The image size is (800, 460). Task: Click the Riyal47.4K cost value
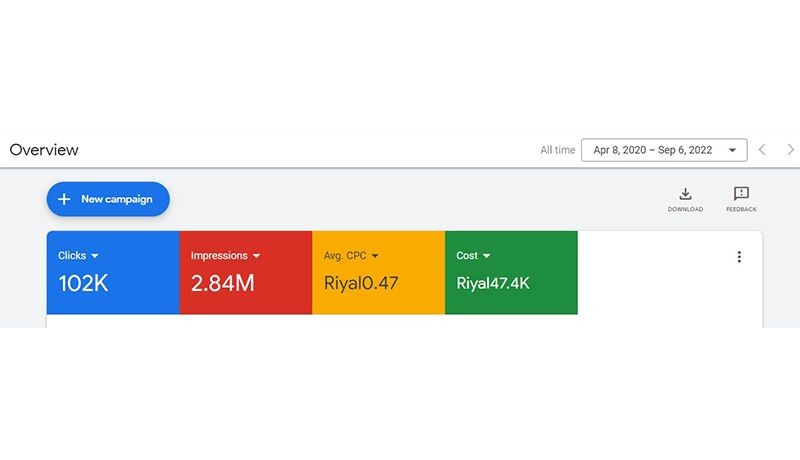pos(493,283)
